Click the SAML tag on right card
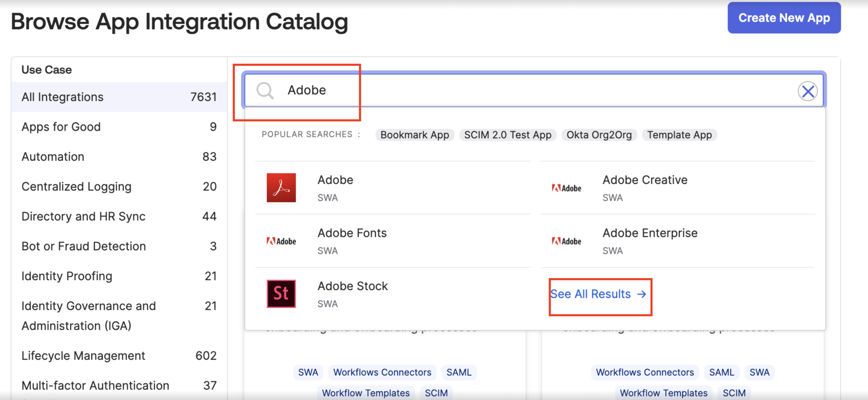Viewport: 868px width, 400px height. tap(722, 373)
